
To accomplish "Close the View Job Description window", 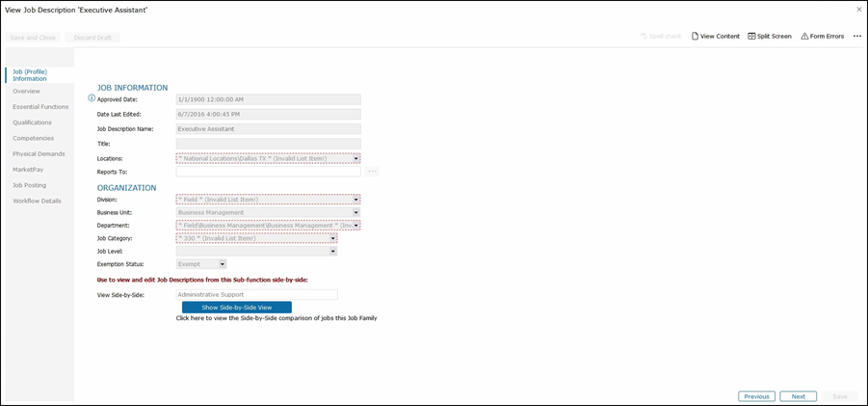I will [858, 9].
